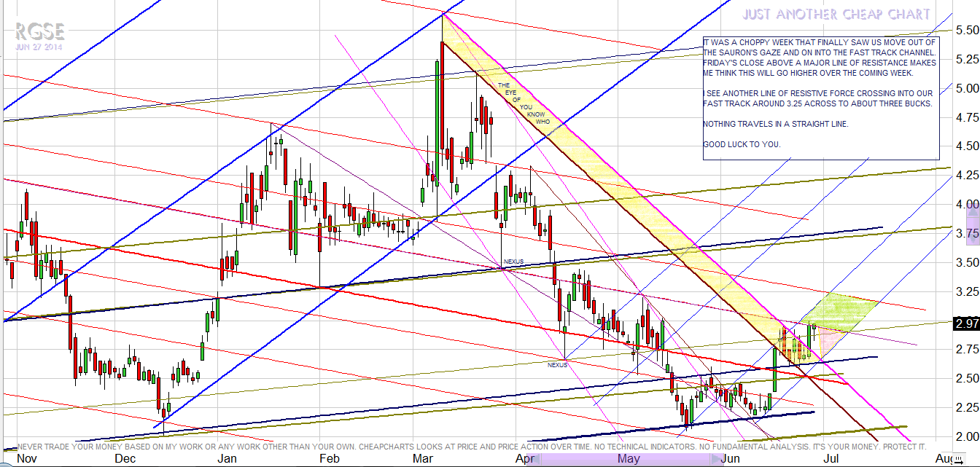
Task: Click the 'Just Another Cheap Chart' title
Action: click(x=836, y=15)
